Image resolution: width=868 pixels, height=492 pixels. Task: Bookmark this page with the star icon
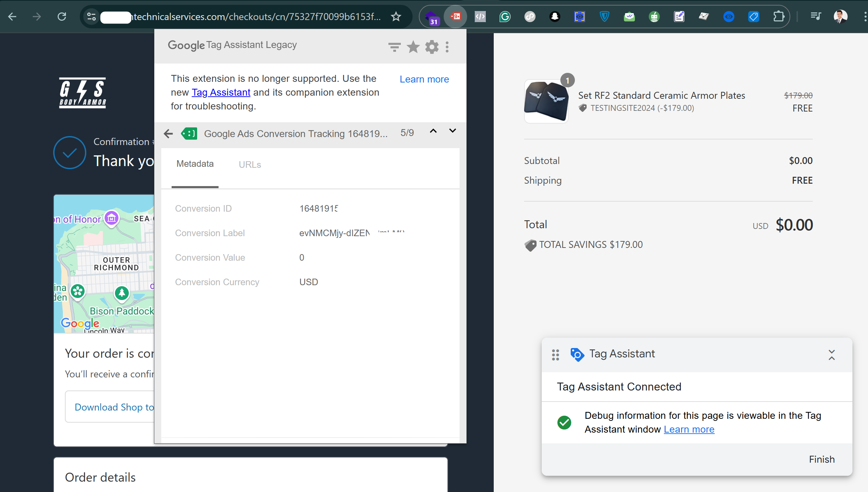(x=396, y=17)
